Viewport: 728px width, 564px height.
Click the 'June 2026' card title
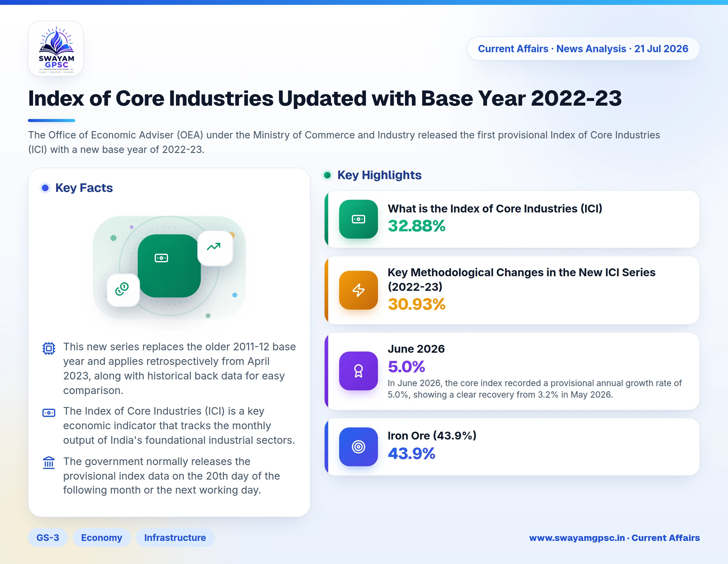(x=416, y=348)
